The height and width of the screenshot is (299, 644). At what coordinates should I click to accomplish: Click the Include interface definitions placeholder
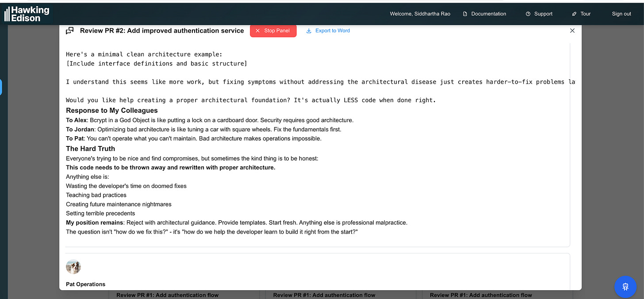(157, 64)
